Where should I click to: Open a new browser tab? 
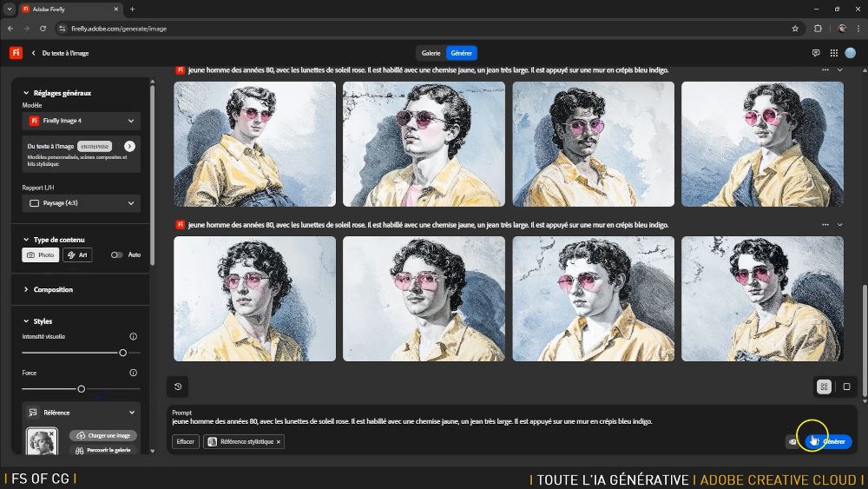click(x=132, y=10)
